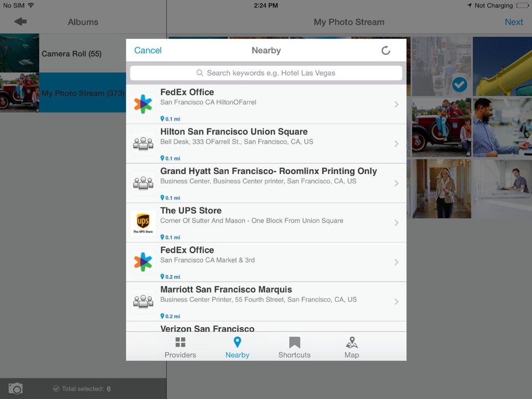Tap checkmark icon next to Total selected

coord(56,389)
